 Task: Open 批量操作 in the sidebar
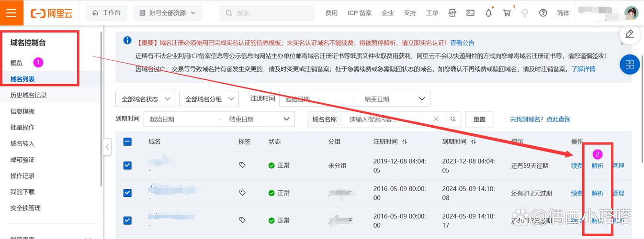[23, 128]
